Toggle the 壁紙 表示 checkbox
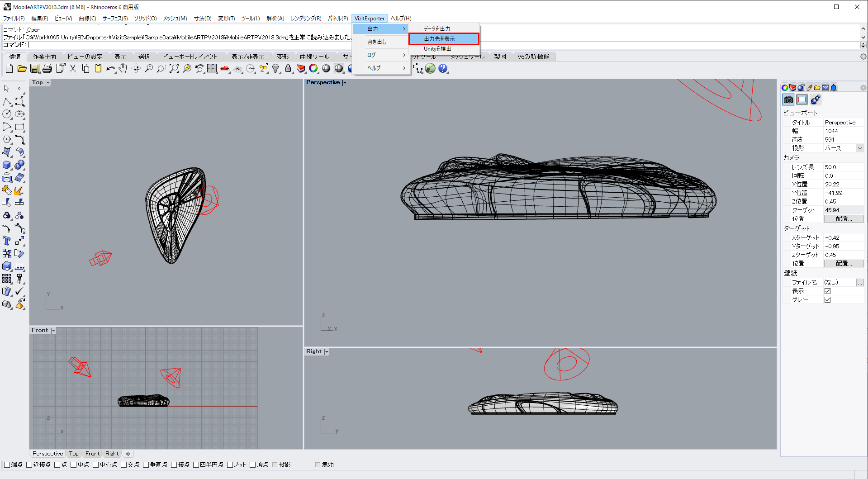Screen dimensions: 868x479 click(x=827, y=291)
